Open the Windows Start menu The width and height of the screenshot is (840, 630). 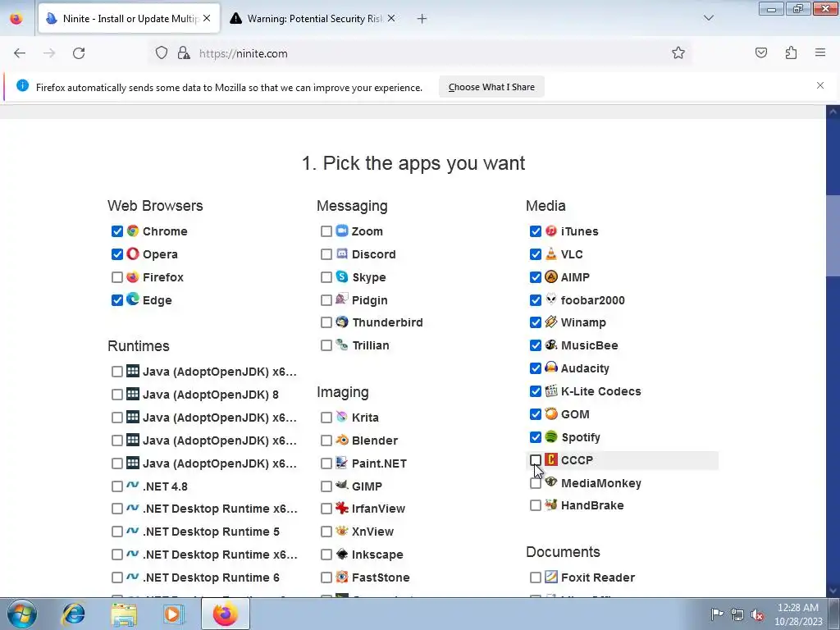(21, 614)
